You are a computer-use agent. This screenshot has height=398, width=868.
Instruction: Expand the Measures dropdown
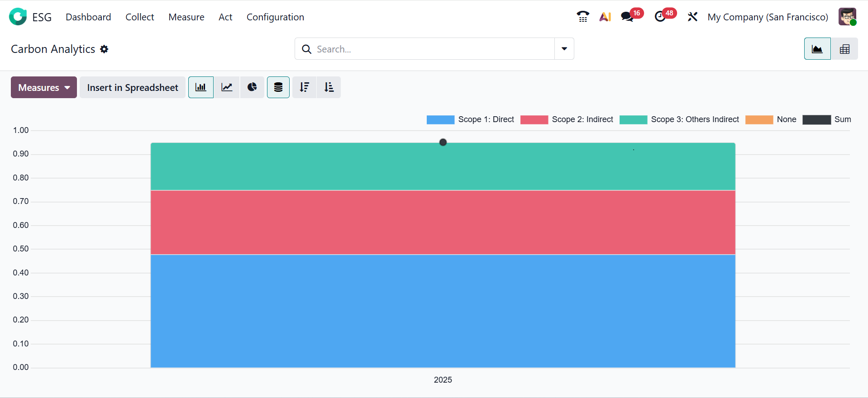pos(44,87)
